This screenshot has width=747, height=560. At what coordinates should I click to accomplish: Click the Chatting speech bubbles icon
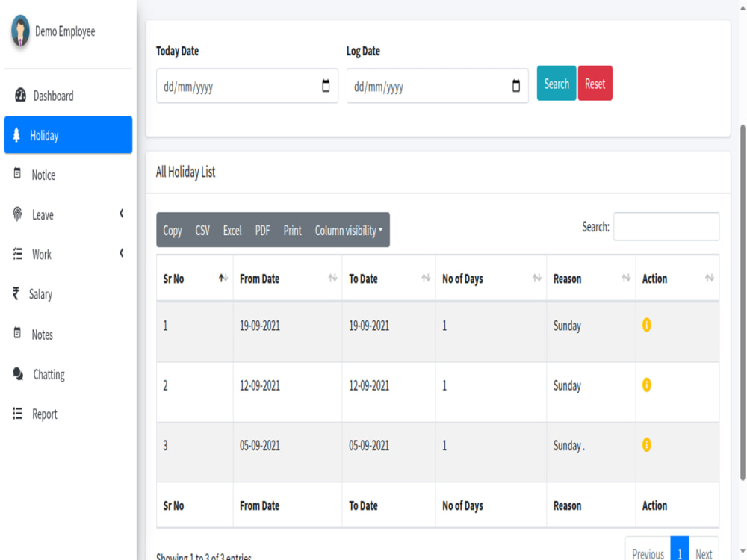point(18,374)
